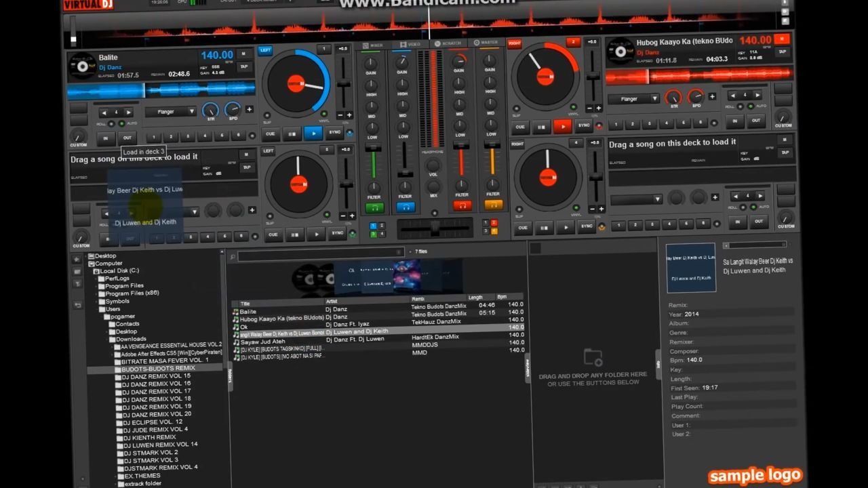
Task: Hit the CUE button on deck 2
Action: click(x=520, y=127)
